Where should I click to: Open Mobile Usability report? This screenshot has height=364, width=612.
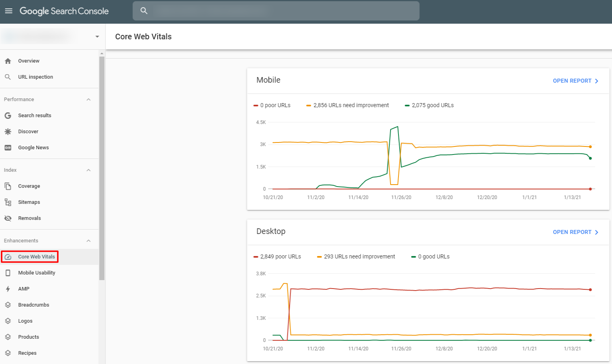pos(37,273)
